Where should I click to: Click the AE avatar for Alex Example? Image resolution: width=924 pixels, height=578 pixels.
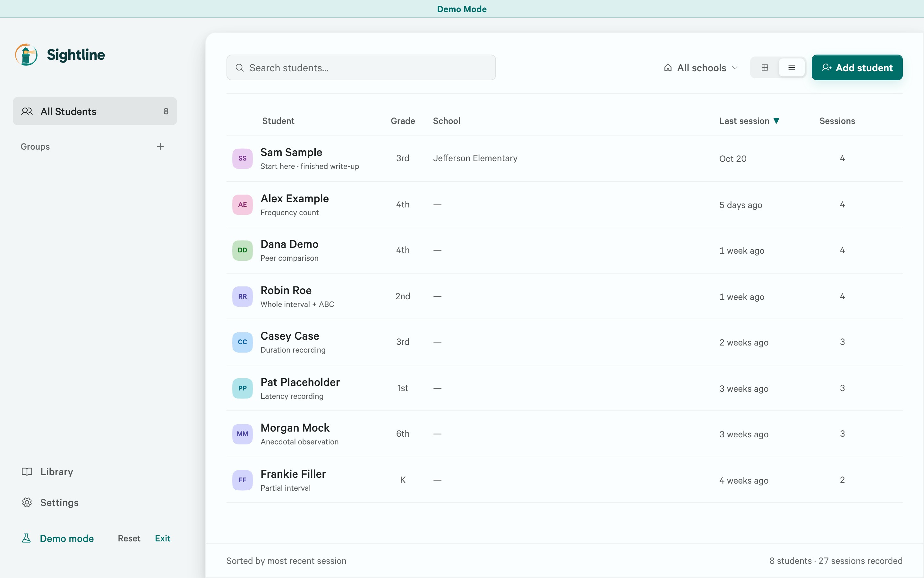[x=243, y=205]
